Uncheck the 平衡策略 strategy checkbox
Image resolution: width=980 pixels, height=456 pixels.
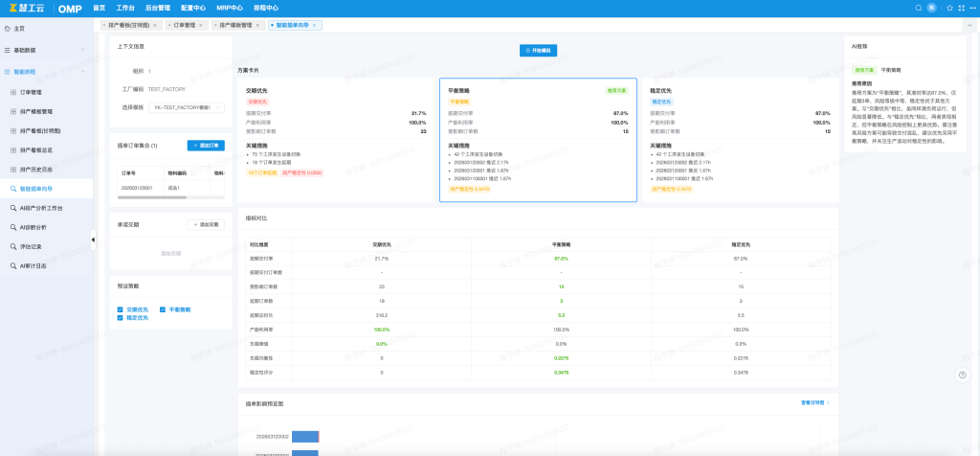163,309
